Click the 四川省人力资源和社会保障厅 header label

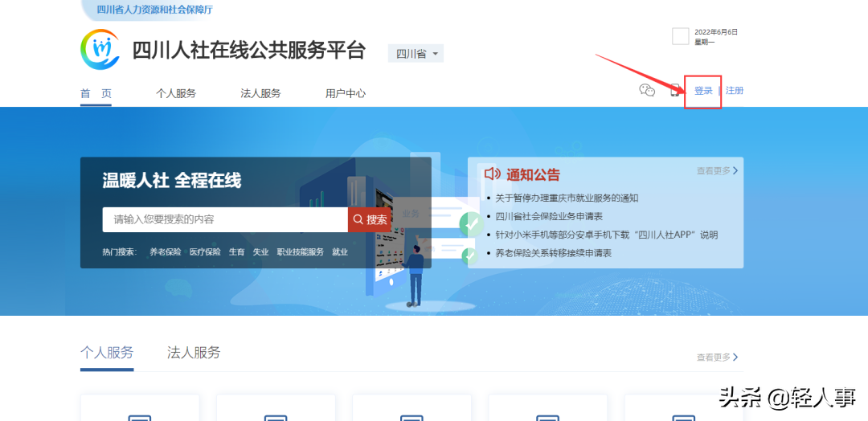coord(154,10)
